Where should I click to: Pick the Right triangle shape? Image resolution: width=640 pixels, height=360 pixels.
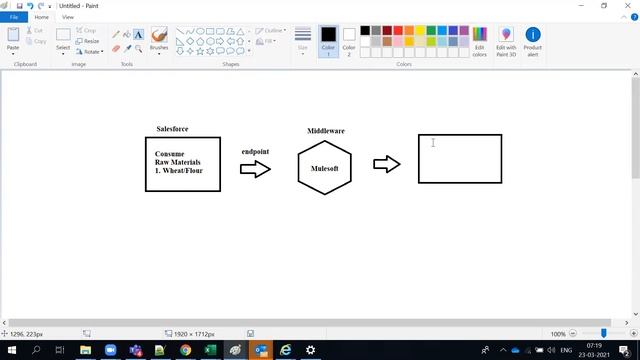[x=180, y=41]
